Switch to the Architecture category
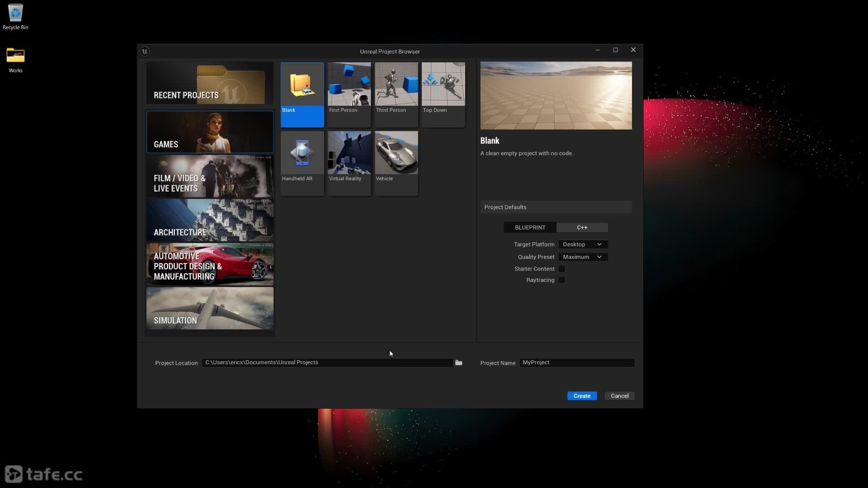The image size is (868, 488). (210, 220)
